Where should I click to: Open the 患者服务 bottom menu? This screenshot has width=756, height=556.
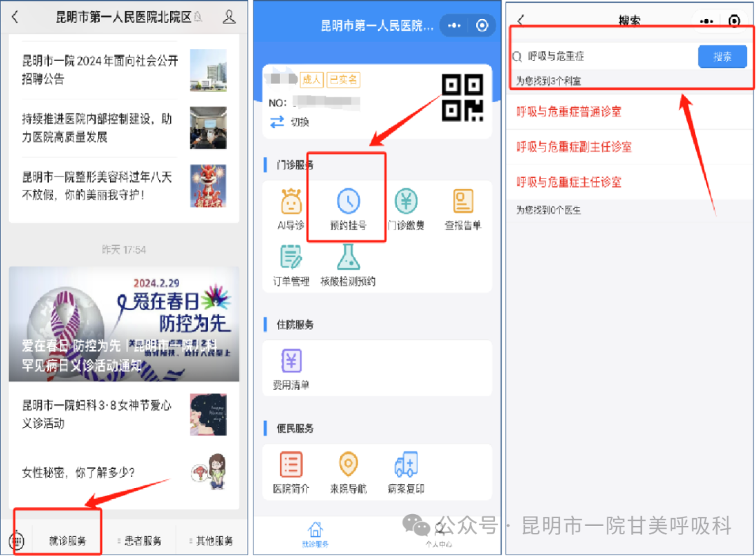pos(140,541)
